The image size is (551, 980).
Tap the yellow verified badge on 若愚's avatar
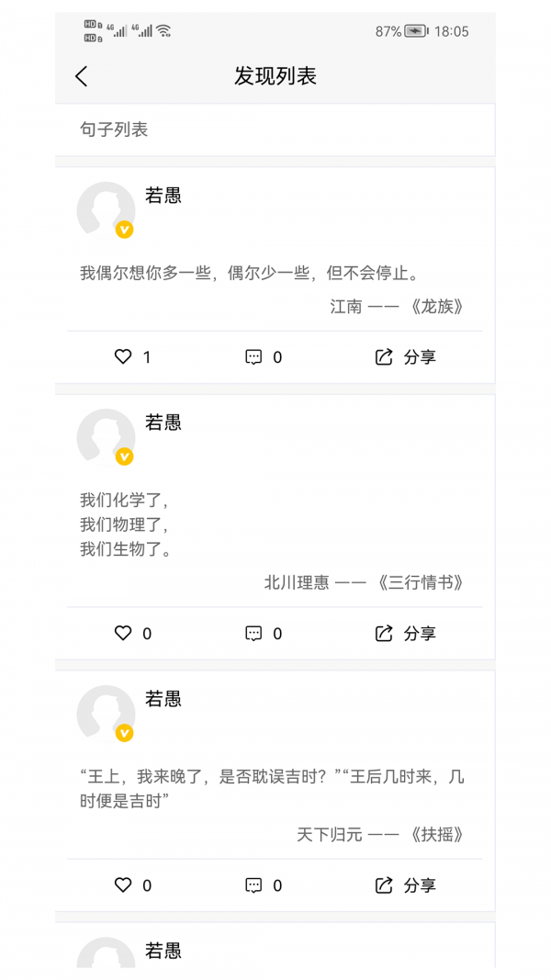click(x=124, y=227)
